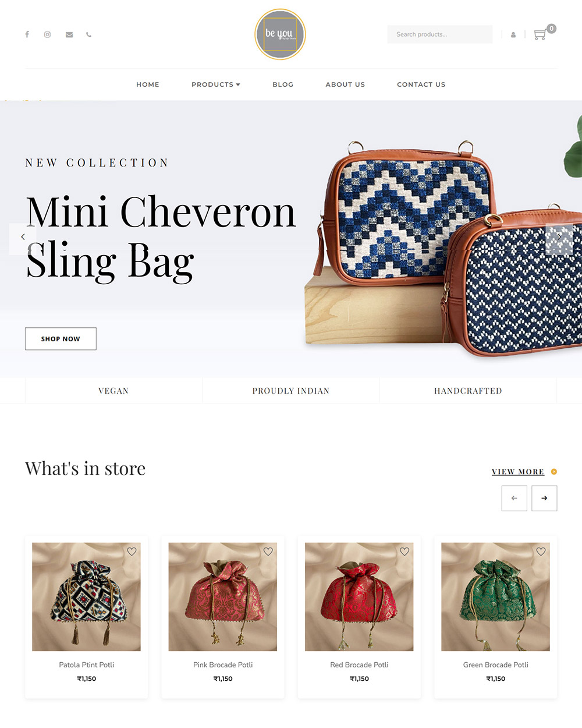
Task: Follow the View More link
Action: [518, 472]
